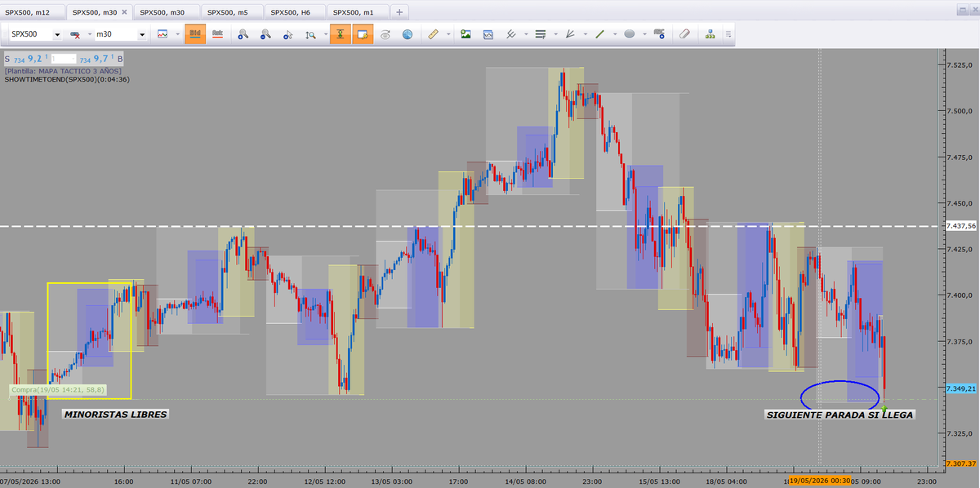The image size is (980, 488).
Task: Click the eye refresh visibility icon
Action: coord(385,34)
